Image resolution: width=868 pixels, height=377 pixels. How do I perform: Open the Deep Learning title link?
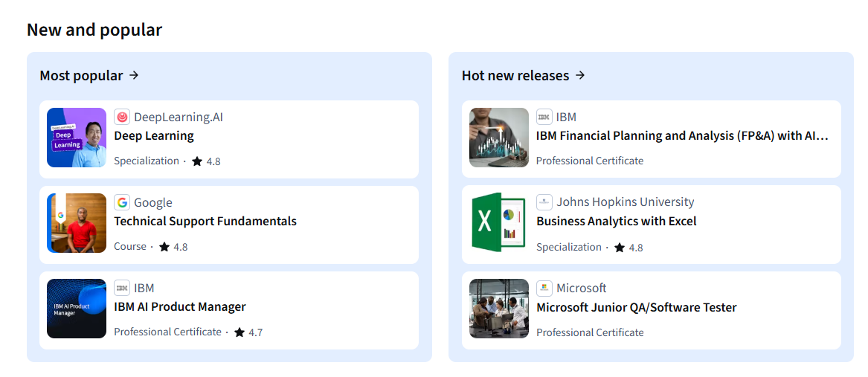pos(154,135)
